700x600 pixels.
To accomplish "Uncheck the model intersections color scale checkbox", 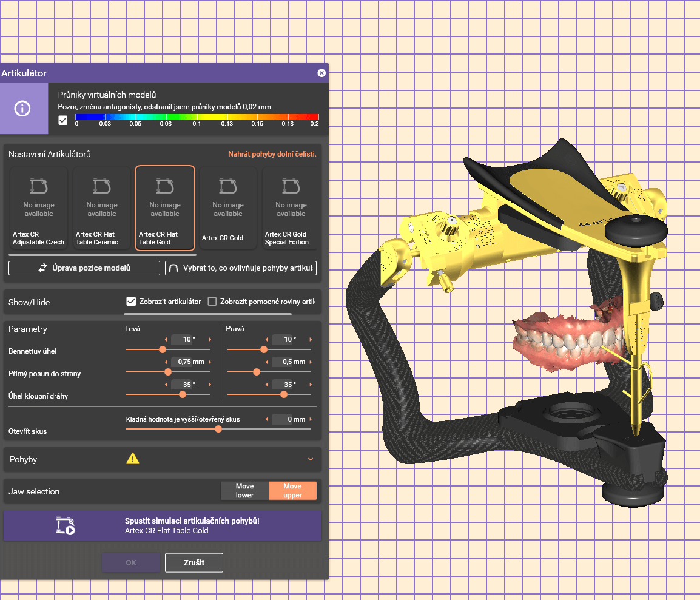I will [63, 120].
